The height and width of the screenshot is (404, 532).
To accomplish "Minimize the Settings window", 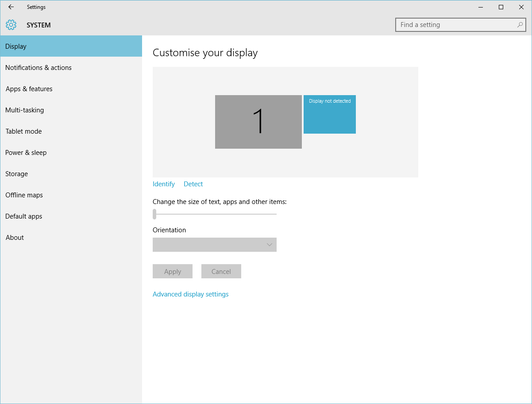I will point(481,7).
